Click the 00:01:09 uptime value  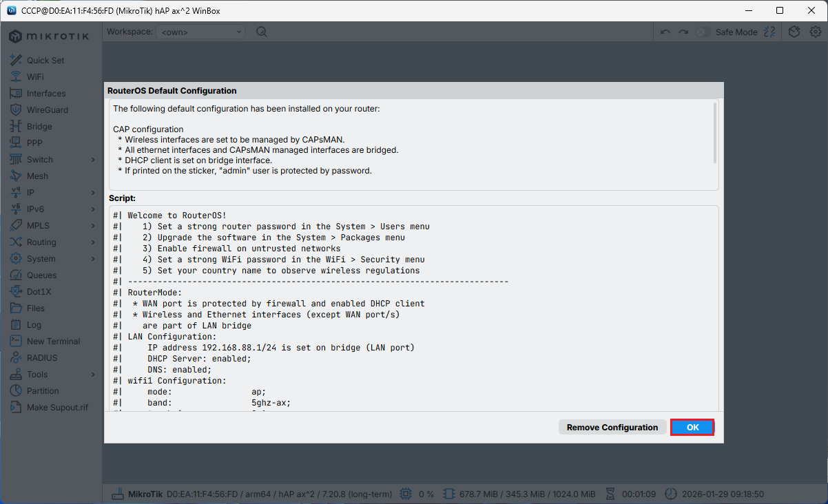click(x=638, y=494)
